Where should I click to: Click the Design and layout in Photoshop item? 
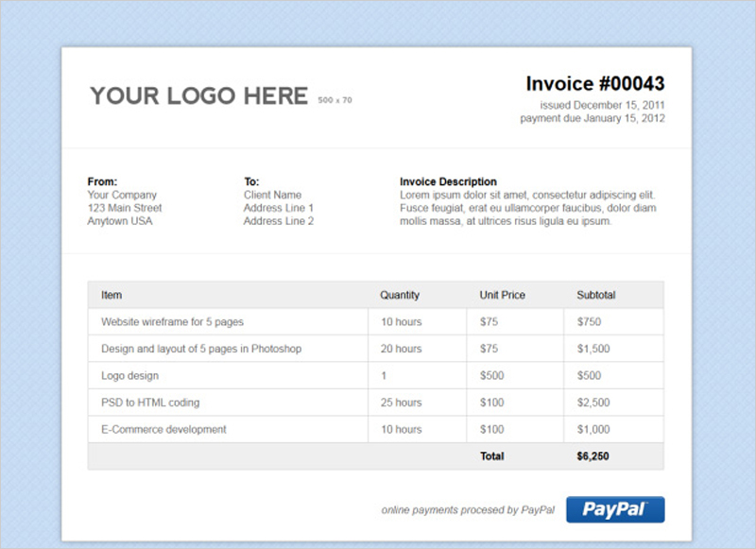pos(201,349)
